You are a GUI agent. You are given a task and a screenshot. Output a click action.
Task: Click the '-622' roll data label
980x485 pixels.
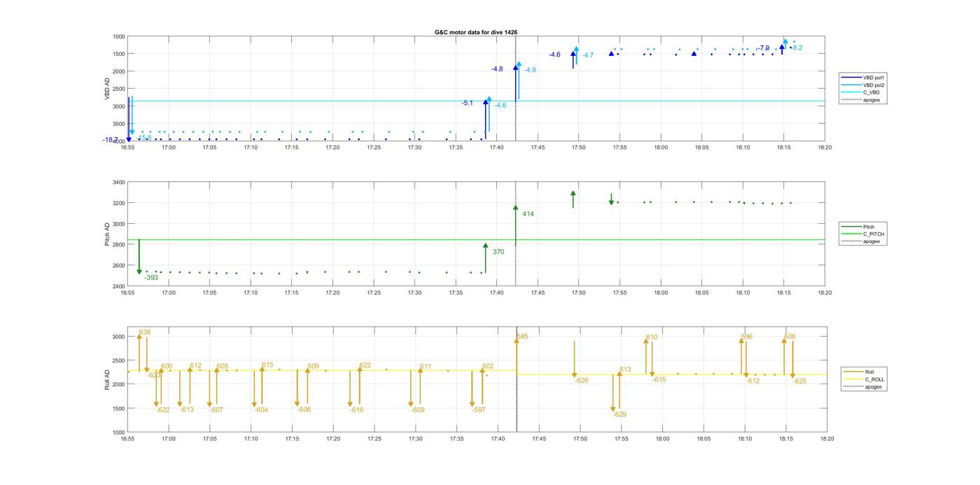pyautogui.click(x=163, y=410)
